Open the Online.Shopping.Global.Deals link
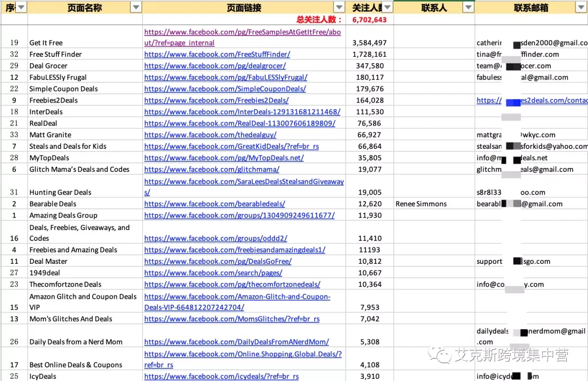This screenshot has height=381, width=588. [x=243, y=359]
